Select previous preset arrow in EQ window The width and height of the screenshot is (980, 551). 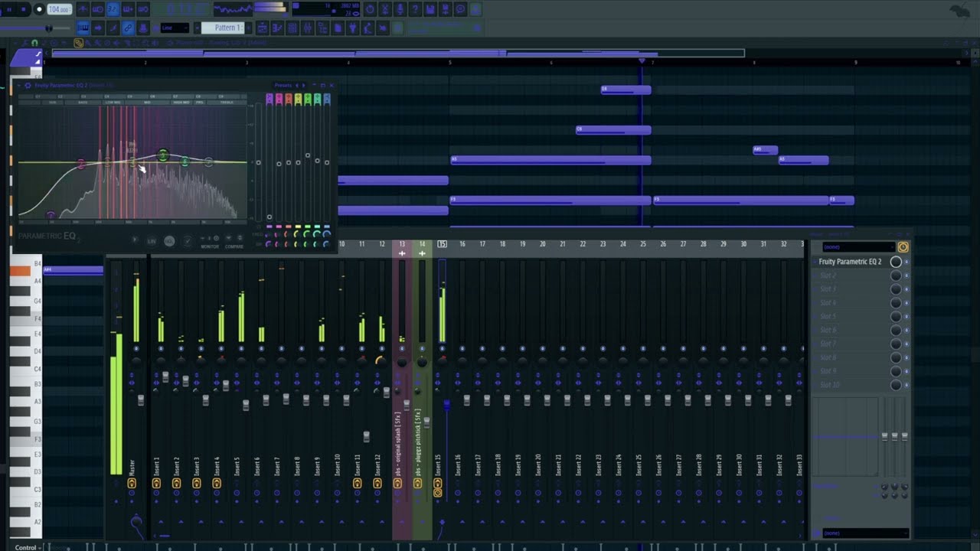pos(297,86)
